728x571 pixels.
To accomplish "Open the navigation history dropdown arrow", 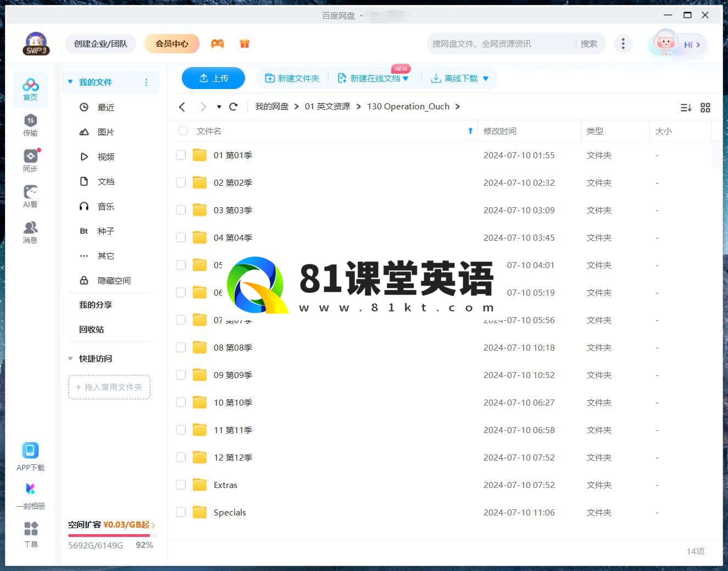I will coord(219,107).
